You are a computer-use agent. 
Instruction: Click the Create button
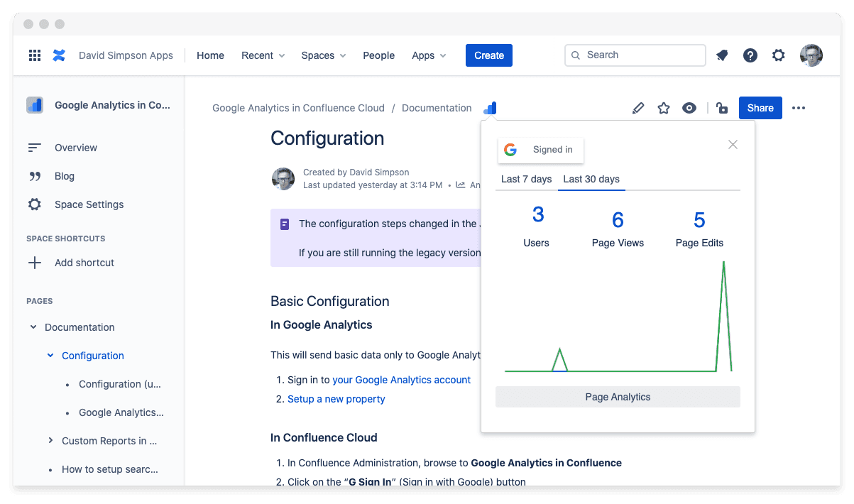pyautogui.click(x=489, y=55)
